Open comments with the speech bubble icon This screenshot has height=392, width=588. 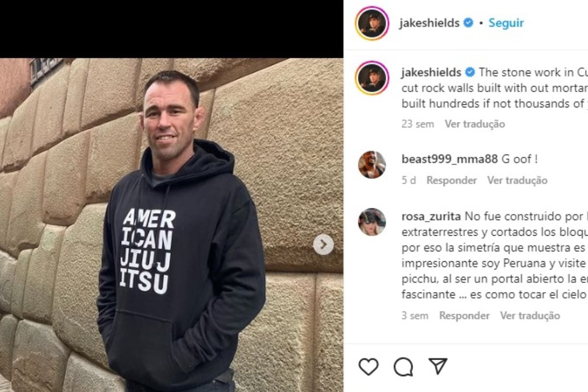[403, 367]
